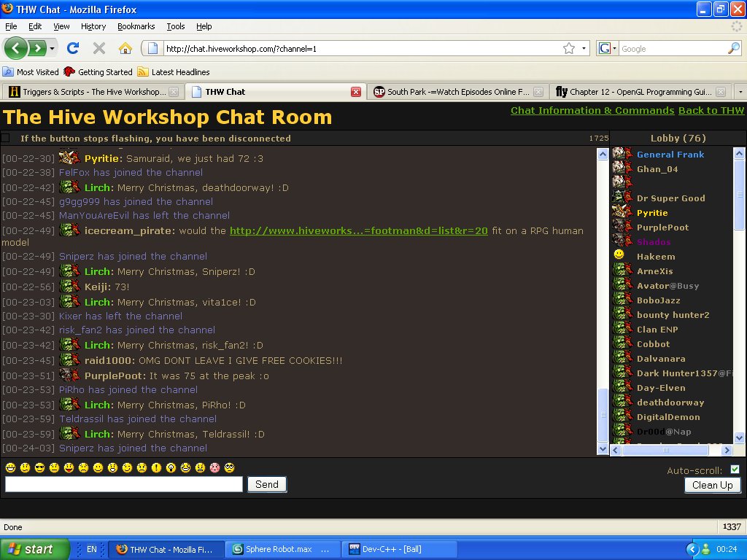Open the History menu
This screenshot has height=560, width=747.
click(x=93, y=26)
